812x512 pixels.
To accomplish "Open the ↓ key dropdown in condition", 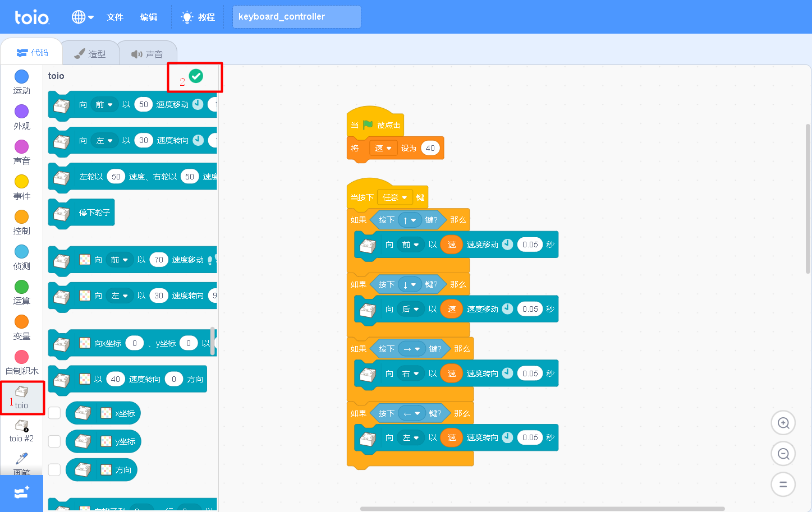I will (409, 284).
